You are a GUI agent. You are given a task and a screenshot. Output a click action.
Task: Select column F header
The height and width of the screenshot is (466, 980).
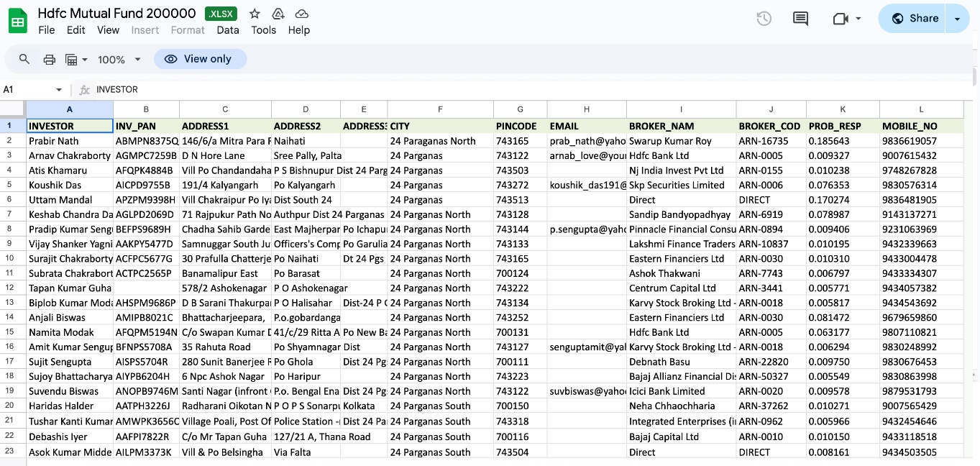[x=440, y=109]
